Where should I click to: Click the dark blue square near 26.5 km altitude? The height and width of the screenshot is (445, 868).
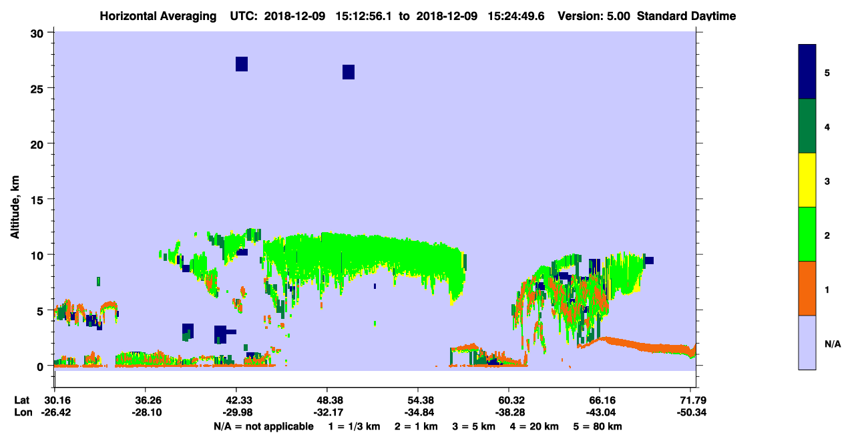(349, 72)
